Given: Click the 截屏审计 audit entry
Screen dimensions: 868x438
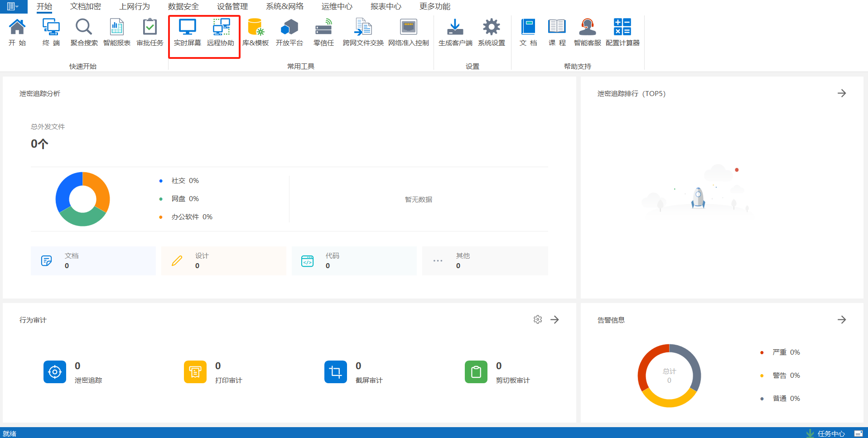Looking at the screenshot, I should pos(336,372).
